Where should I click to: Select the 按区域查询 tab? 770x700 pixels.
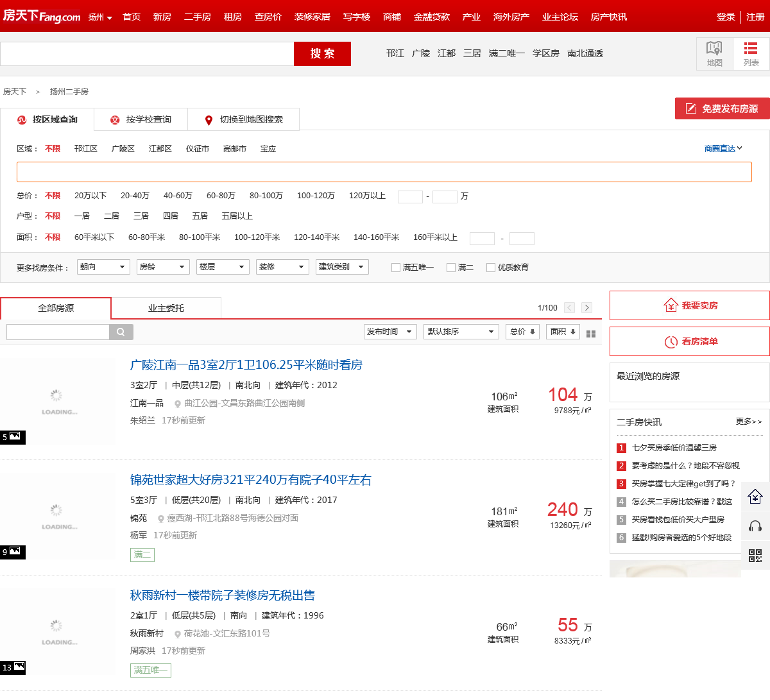(x=47, y=119)
